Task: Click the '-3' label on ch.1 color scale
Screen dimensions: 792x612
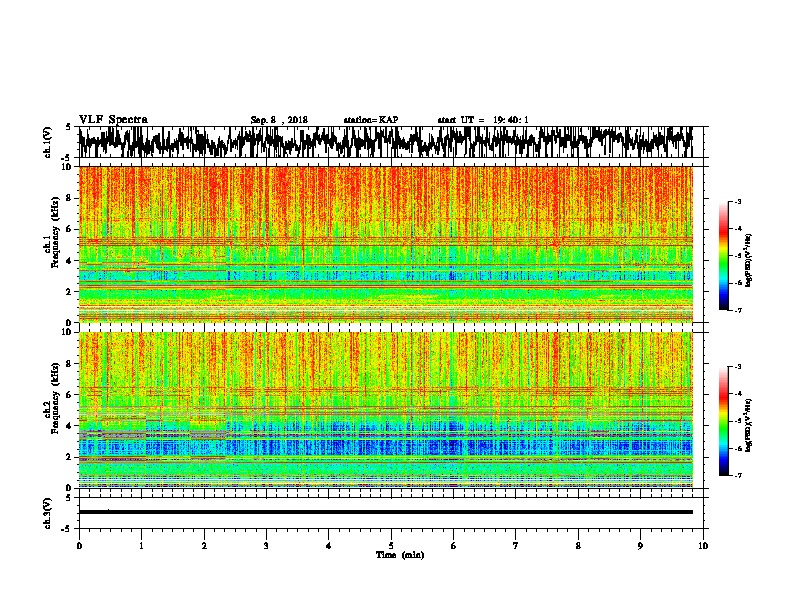Action: pyautogui.click(x=737, y=202)
